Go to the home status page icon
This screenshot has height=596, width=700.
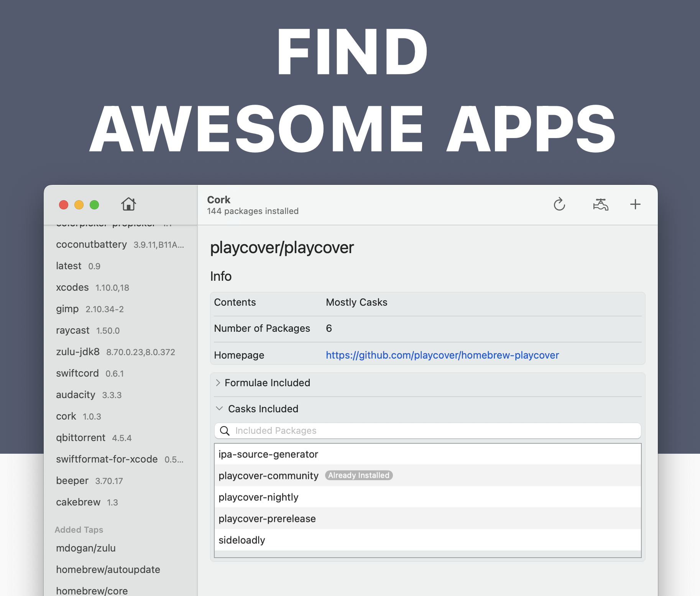pyautogui.click(x=128, y=204)
